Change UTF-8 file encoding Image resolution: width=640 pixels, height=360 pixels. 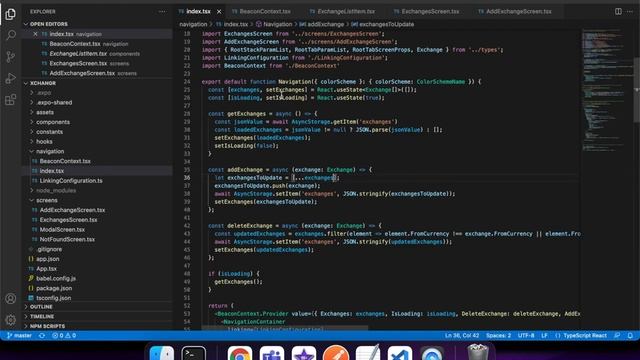(x=526, y=336)
